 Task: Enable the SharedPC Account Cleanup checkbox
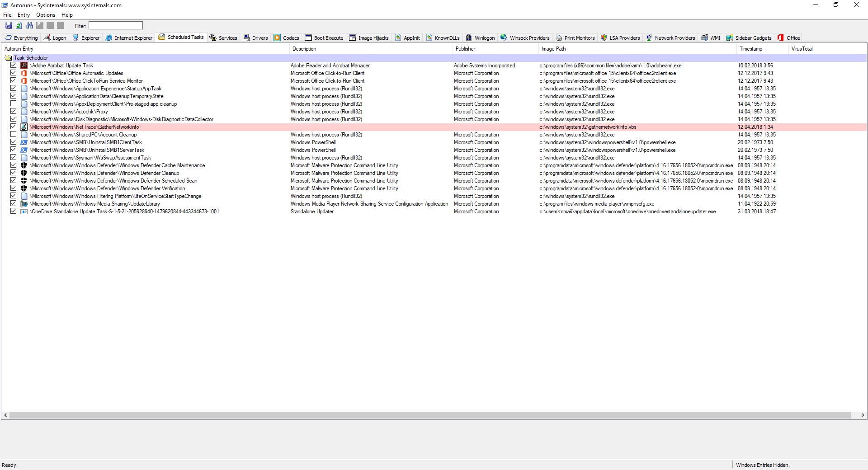click(x=14, y=135)
